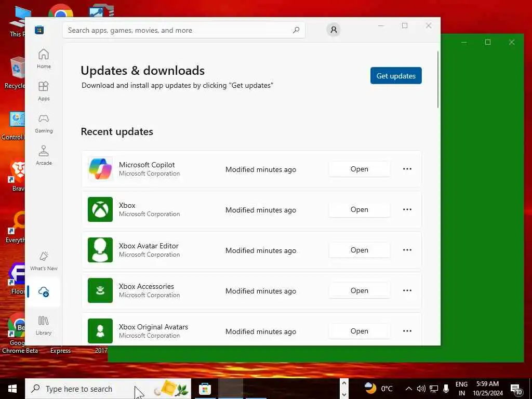The image size is (532, 399).
Task: Click the Store search input field
Action: point(184,30)
